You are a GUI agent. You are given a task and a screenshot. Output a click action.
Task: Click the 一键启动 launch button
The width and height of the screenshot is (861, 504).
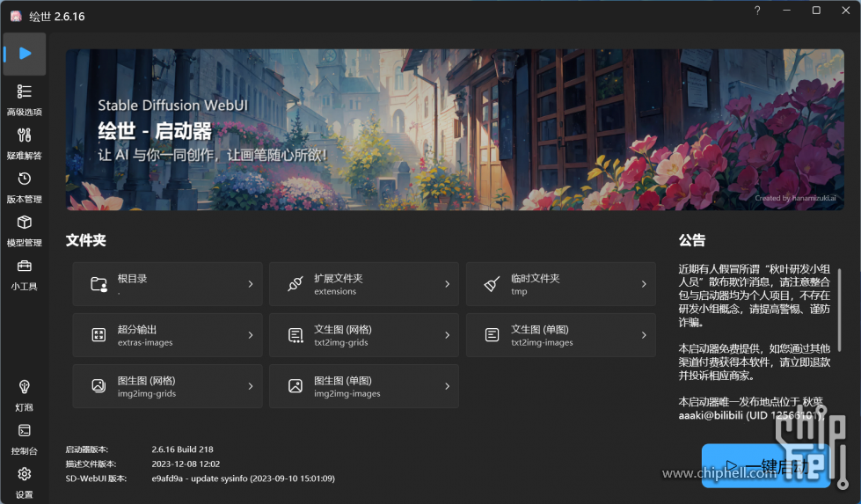point(766,465)
